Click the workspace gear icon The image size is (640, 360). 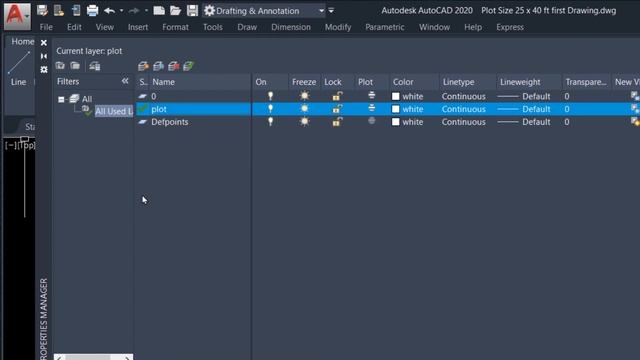pos(209,11)
